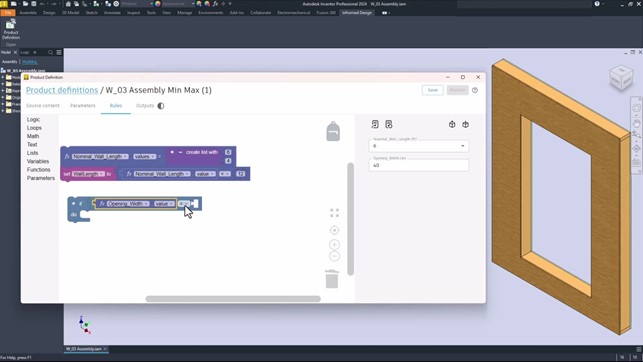This screenshot has height=362, width=643.
Task: Zoom out the blocks workspace
Action: click(334, 256)
